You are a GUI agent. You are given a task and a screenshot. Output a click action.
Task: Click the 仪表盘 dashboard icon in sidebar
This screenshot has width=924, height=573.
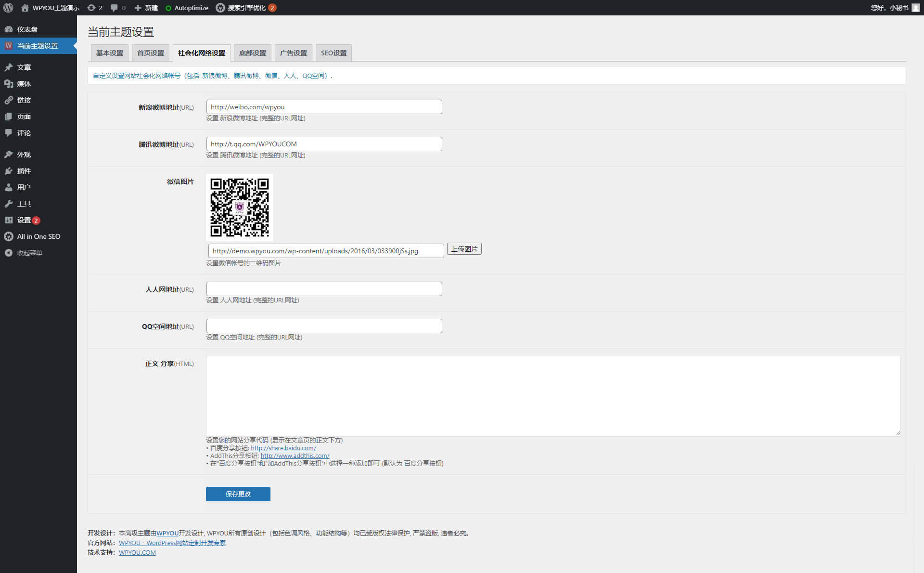pos(9,29)
